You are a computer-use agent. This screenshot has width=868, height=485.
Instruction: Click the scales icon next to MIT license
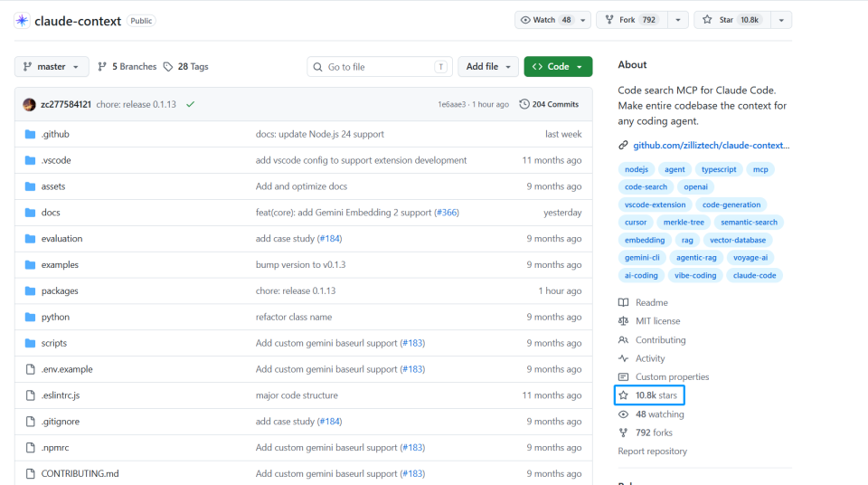(x=623, y=321)
